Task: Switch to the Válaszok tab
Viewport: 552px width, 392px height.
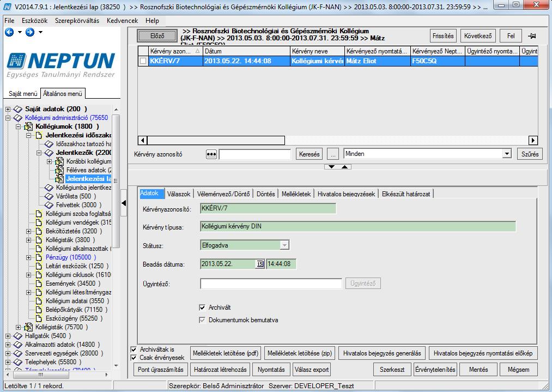Action: (179, 194)
